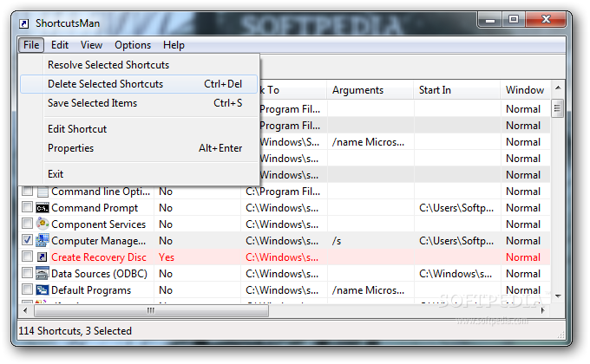Click the horizontal scroll right arrow
The image size is (590, 364).
coord(543,310)
